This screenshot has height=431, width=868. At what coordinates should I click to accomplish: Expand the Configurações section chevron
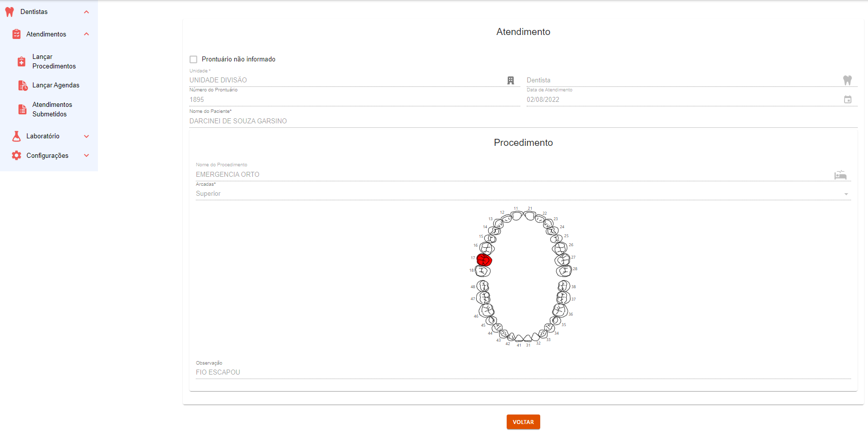click(x=86, y=156)
